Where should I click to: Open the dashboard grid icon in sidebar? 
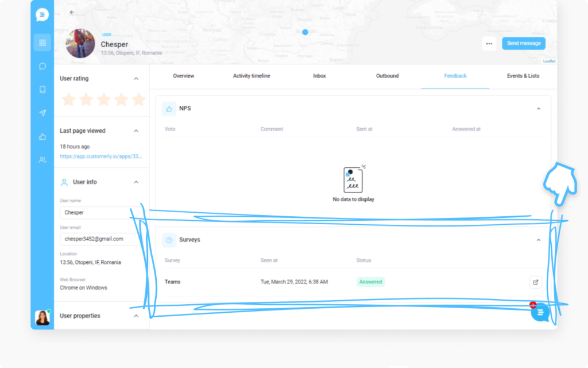pos(42,43)
